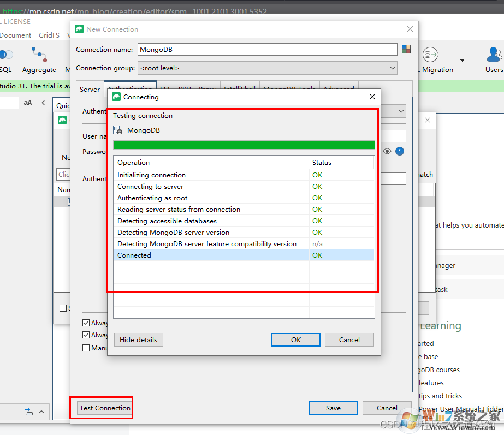Select the 'Authenticating as root' row
The width and height of the screenshot is (504, 435).
(x=244, y=198)
